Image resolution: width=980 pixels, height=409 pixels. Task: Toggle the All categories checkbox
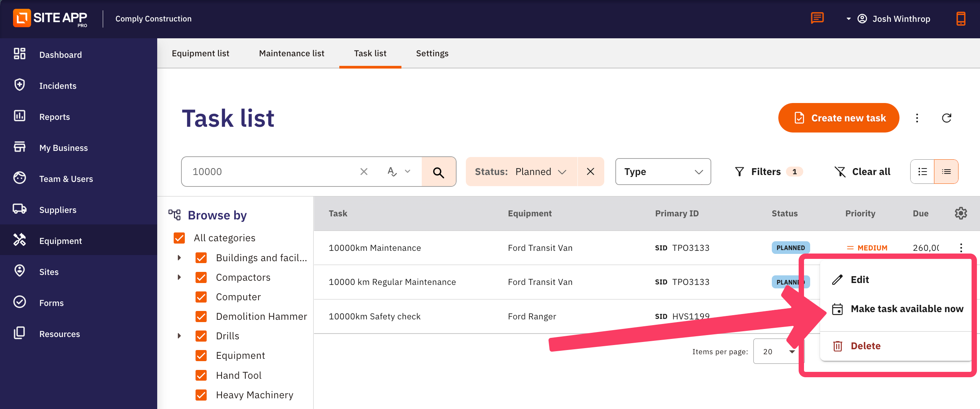tap(179, 238)
